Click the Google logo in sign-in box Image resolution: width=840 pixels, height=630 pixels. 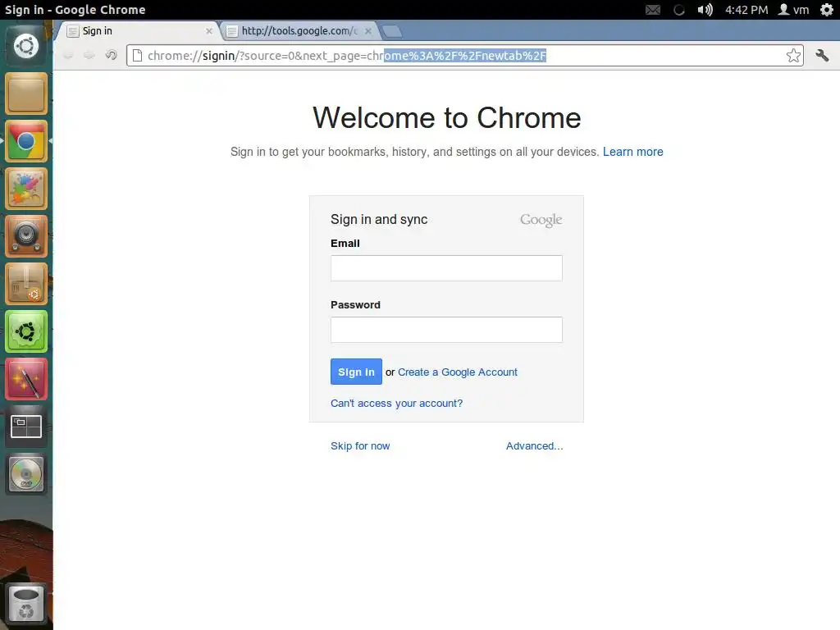[541, 220]
